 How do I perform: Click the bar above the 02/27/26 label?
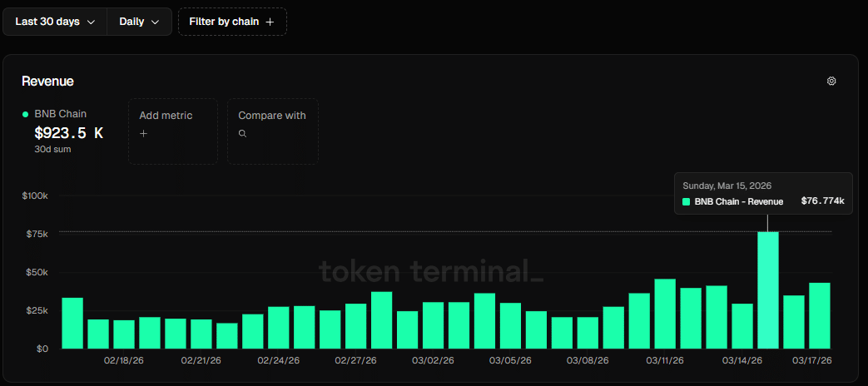click(355, 326)
